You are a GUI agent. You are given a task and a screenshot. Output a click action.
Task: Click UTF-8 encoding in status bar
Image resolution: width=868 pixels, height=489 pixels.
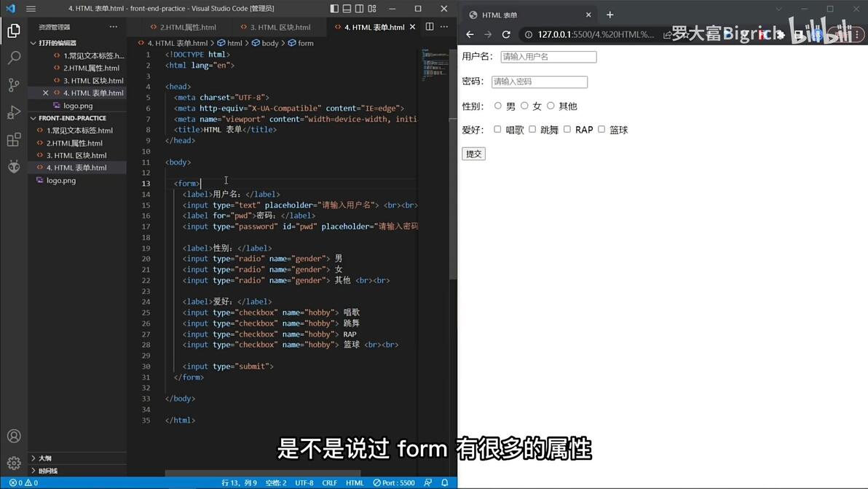[304, 483]
